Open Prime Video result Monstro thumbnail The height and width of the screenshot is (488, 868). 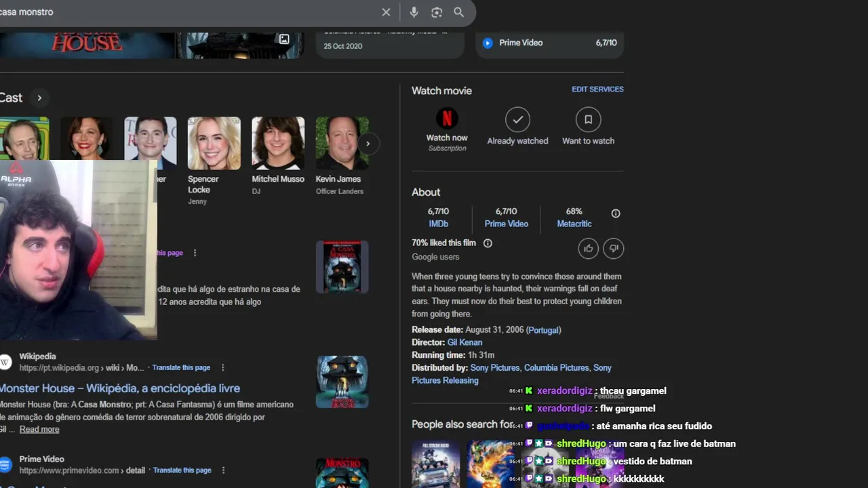tap(342, 473)
